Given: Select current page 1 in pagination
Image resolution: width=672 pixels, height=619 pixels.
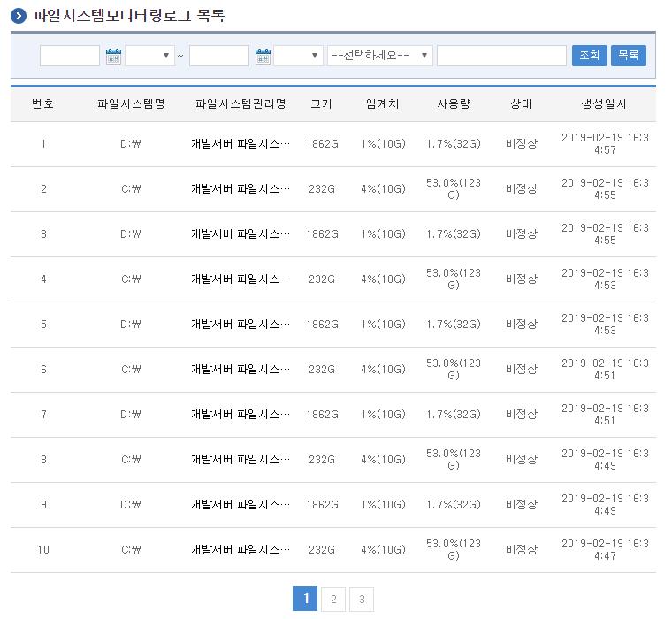Looking at the screenshot, I should point(305,600).
